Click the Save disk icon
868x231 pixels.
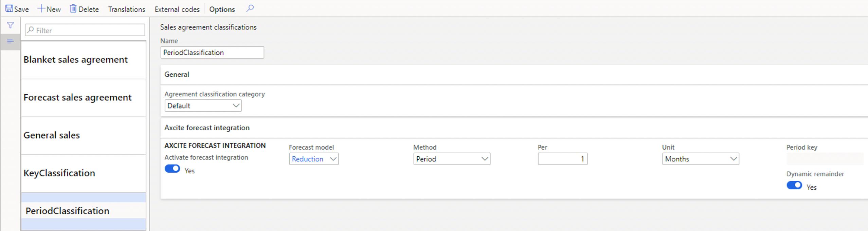point(9,9)
